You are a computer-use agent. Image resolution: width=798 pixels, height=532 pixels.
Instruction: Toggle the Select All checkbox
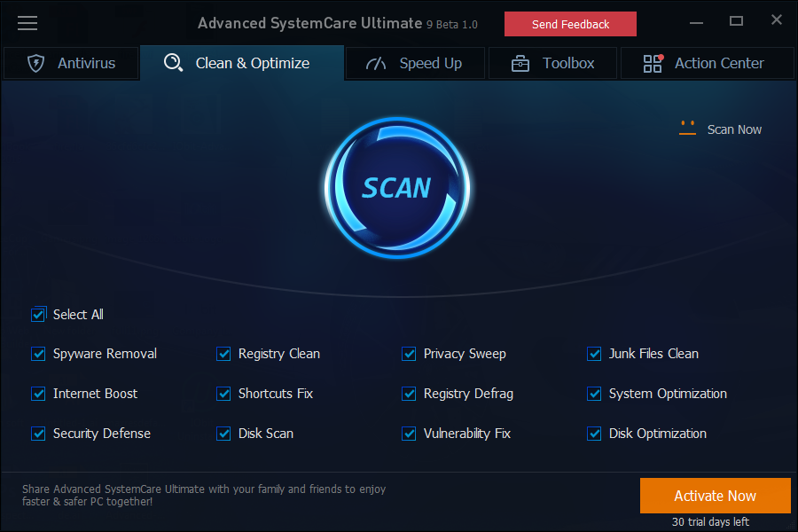pos(38,315)
